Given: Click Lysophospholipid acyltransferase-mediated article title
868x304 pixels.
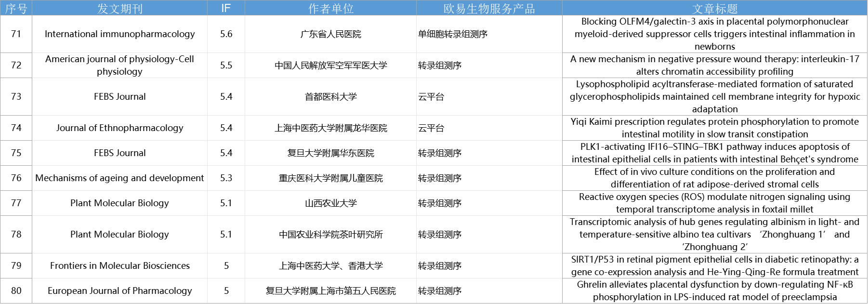Looking at the screenshot, I should (x=715, y=97).
